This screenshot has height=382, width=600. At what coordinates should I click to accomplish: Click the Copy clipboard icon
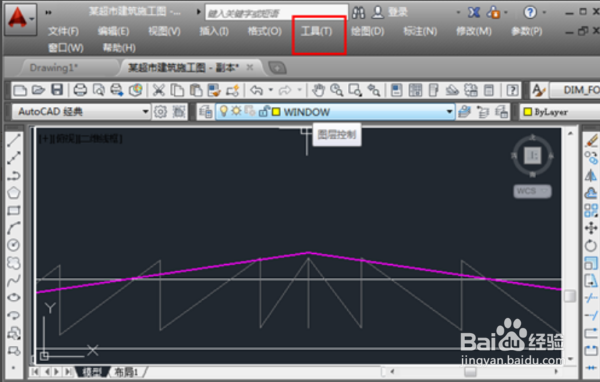click(x=177, y=90)
